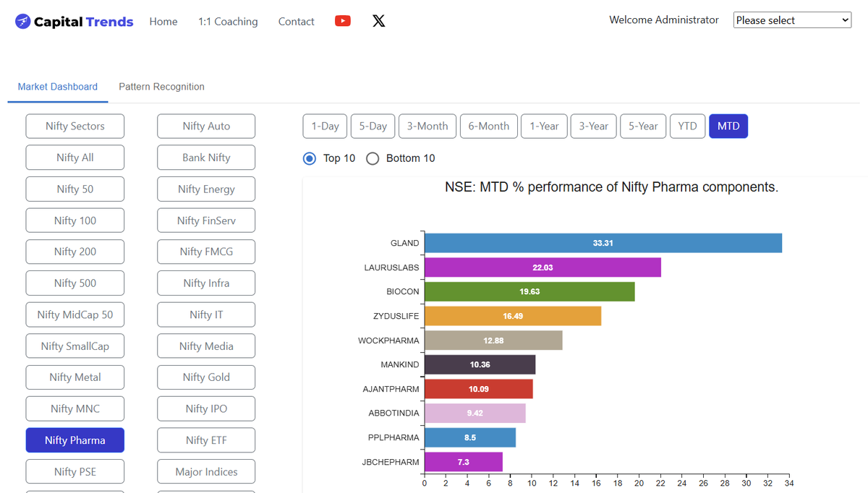Image resolution: width=868 pixels, height=493 pixels.
Task: Select the Bottom 10 radio button
Action: pyautogui.click(x=373, y=158)
